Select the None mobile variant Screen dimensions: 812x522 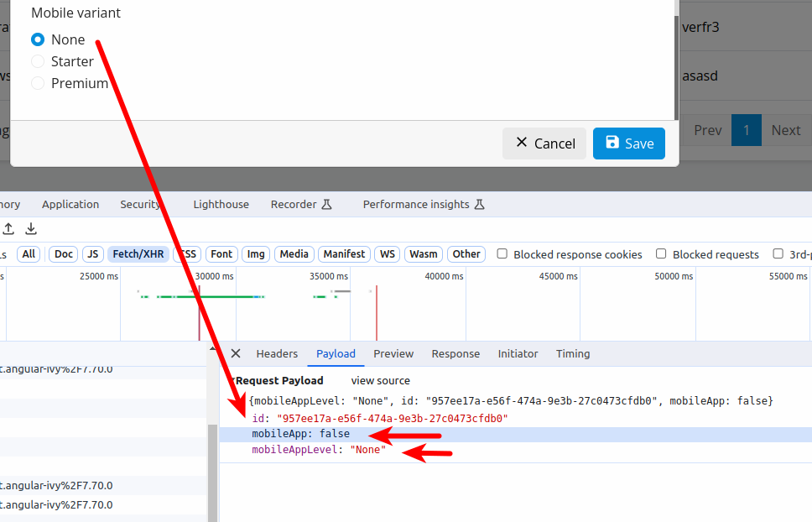(x=38, y=39)
